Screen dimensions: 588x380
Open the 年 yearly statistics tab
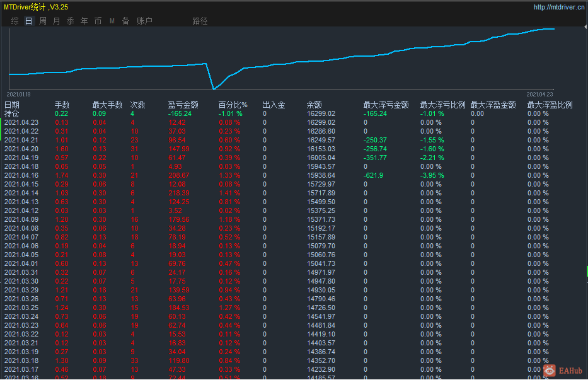point(84,21)
